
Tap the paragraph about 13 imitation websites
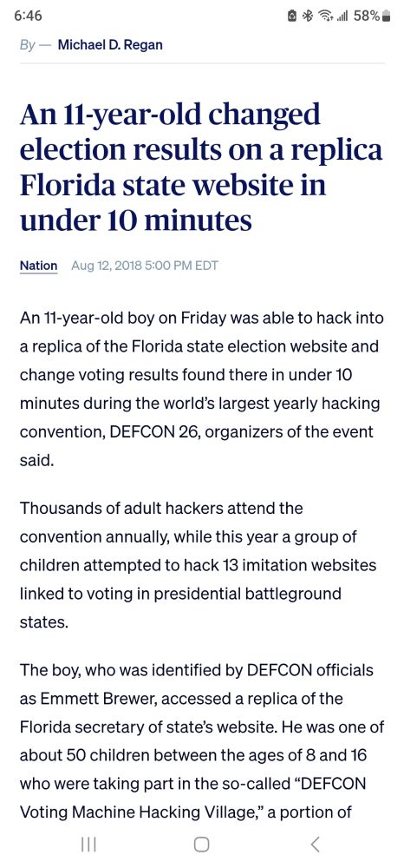point(198,565)
